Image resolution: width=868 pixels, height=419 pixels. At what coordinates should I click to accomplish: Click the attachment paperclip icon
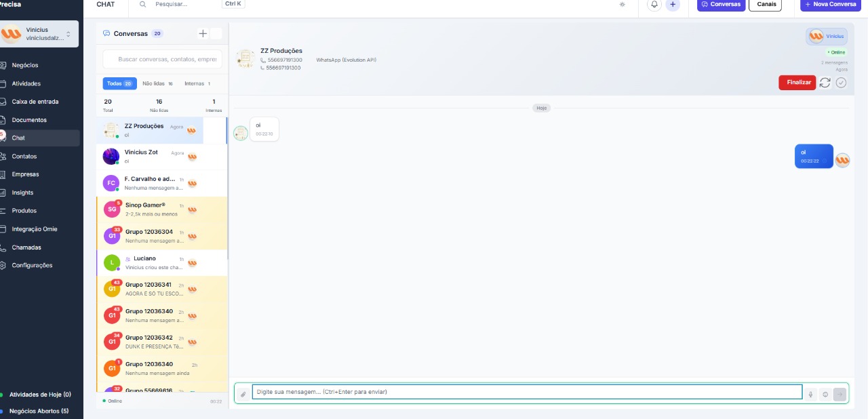(243, 394)
